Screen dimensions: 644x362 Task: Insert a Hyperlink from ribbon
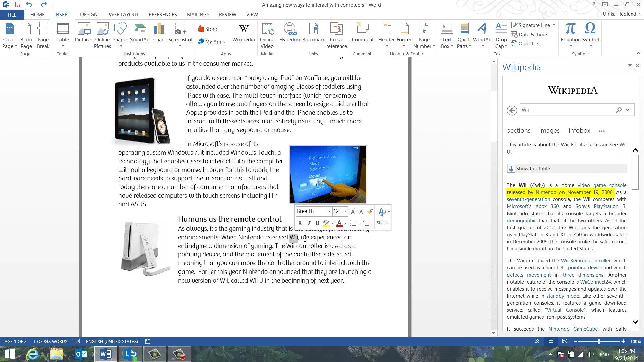[290, 33]
